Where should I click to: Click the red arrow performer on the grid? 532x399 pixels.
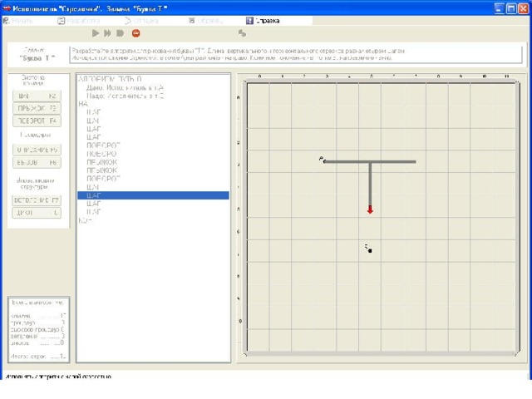pyautogui.click(x=370, y=209)
